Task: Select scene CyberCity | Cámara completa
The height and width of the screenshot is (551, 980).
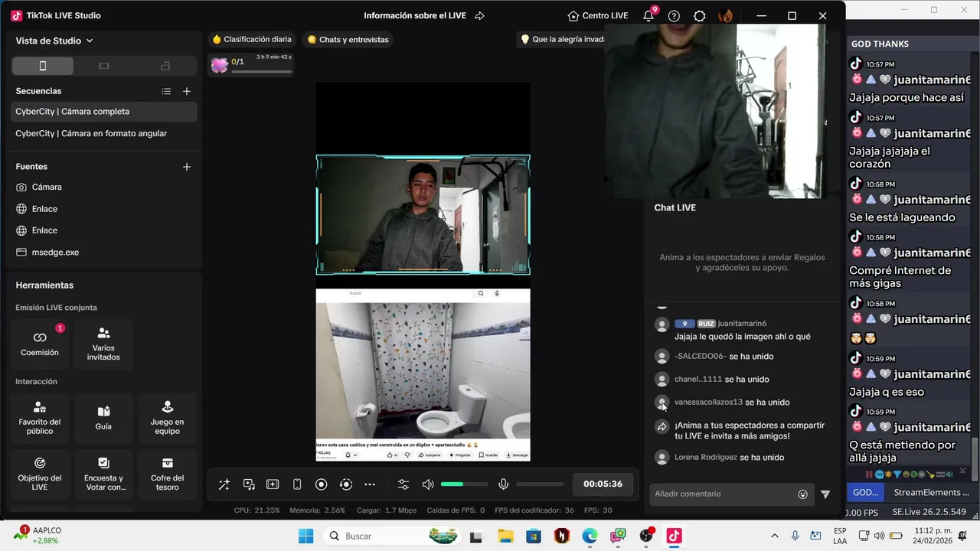Action: (x=104, y=112)
